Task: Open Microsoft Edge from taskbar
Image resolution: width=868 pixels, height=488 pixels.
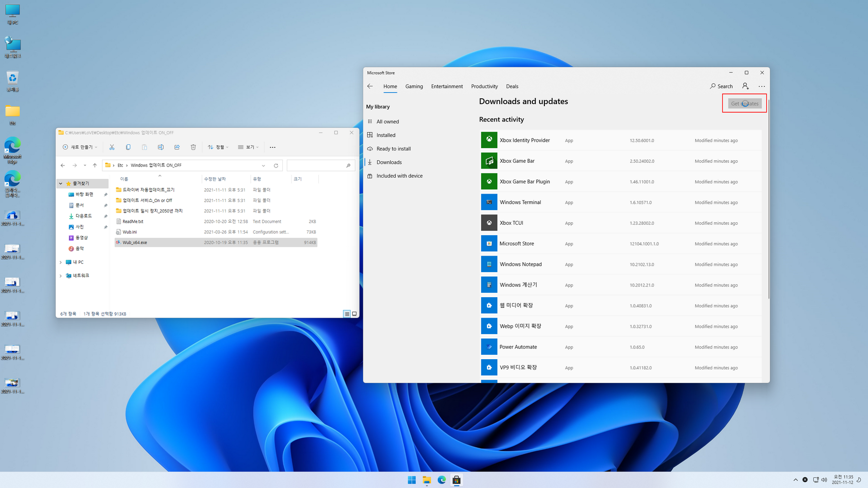Action: (442, 480)
